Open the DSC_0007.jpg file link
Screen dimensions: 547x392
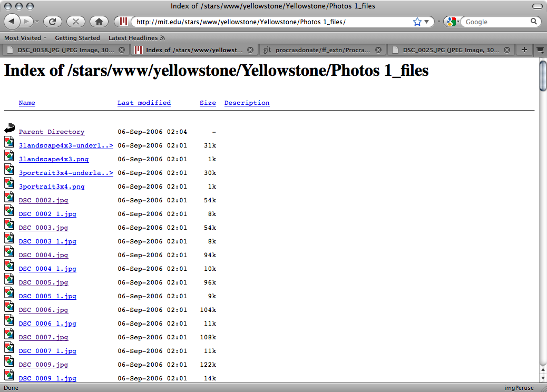click(43, 337)
